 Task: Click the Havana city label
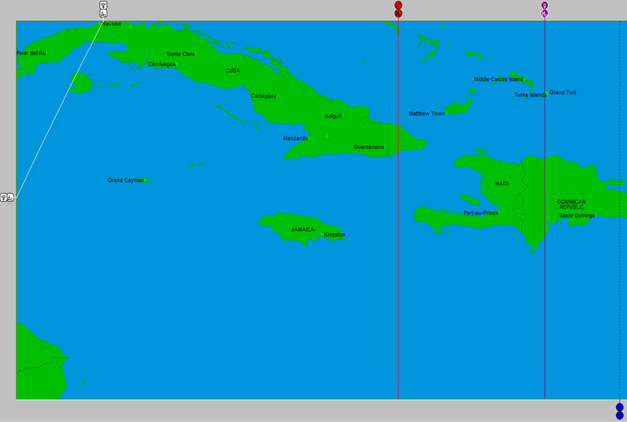point(111,24)
